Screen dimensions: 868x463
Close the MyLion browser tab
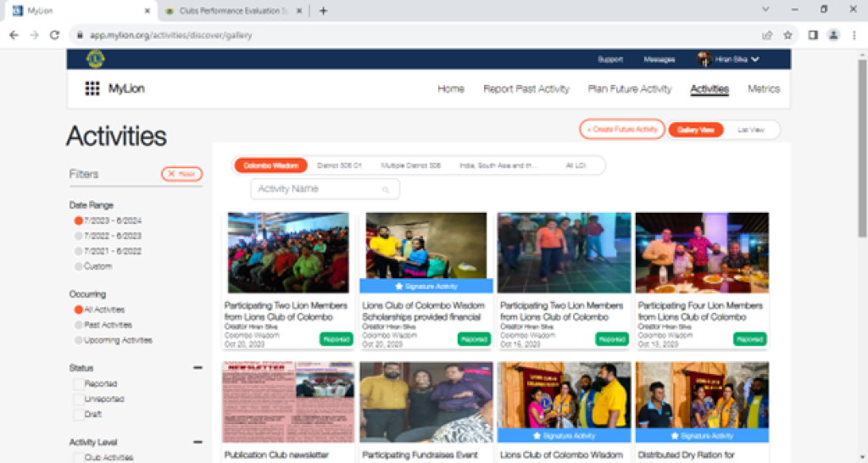(147, 10)
